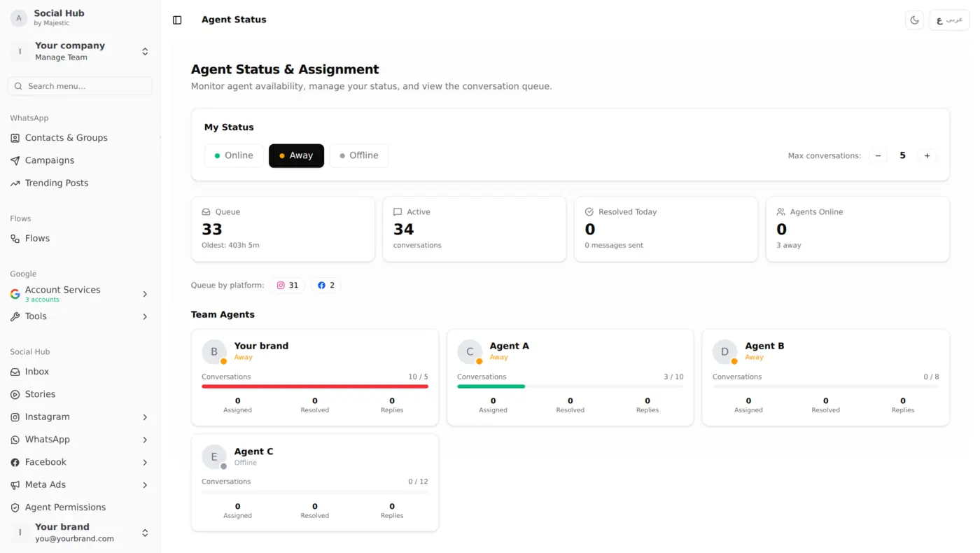Click the Facebook sidebar icon
The height and width of the screenshot is (553, 980).
pyautogui.click(x=15, y=462)
